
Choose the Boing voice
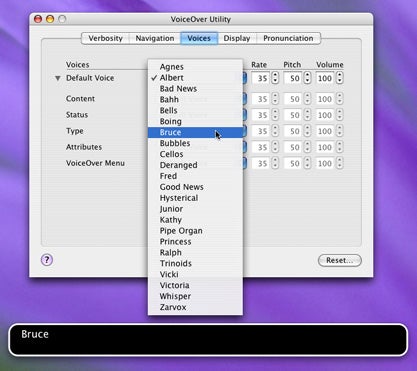[195, 121]
